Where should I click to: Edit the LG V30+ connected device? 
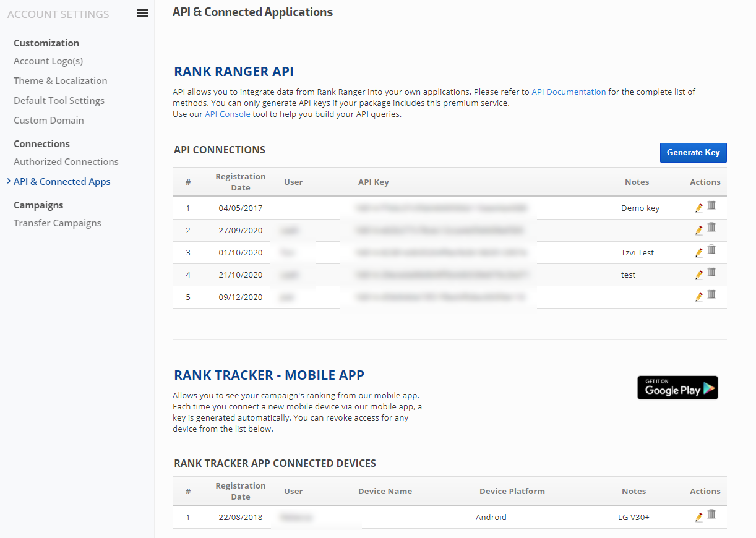coord(699,517)
